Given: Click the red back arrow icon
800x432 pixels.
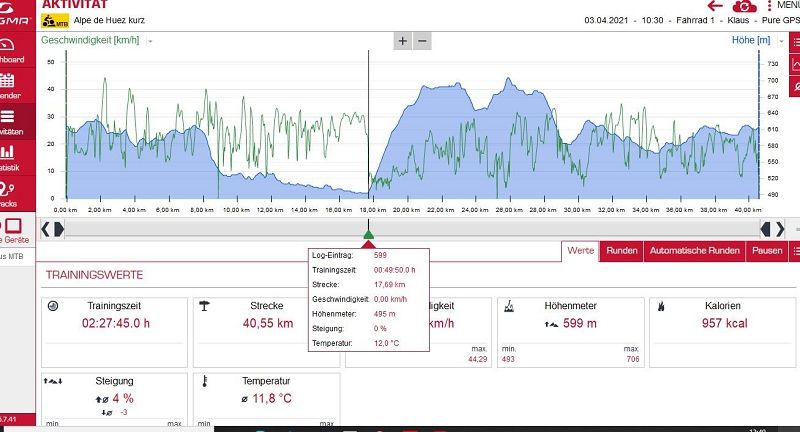Looking at the screenshot, I should point(716,6).
